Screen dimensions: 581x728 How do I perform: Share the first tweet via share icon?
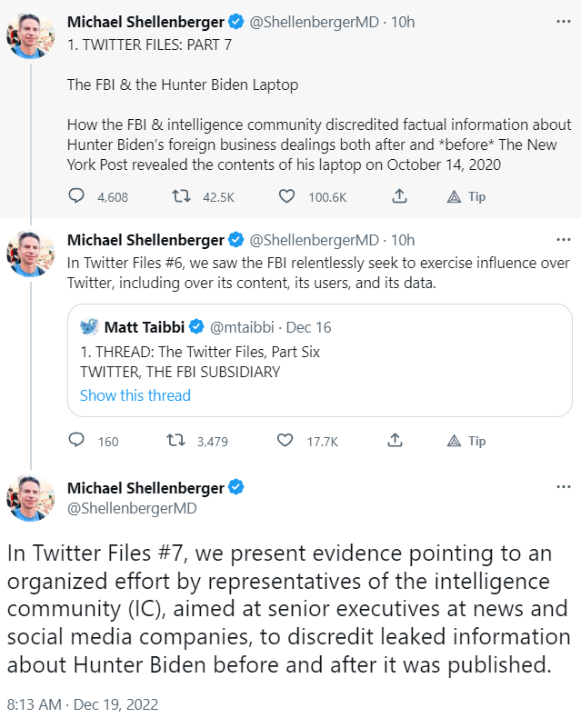pos(397,196)
